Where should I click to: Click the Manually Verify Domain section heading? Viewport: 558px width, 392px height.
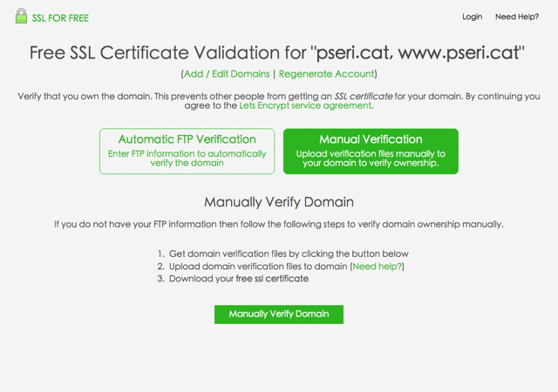pyautogui.click(x=279, y=202)
